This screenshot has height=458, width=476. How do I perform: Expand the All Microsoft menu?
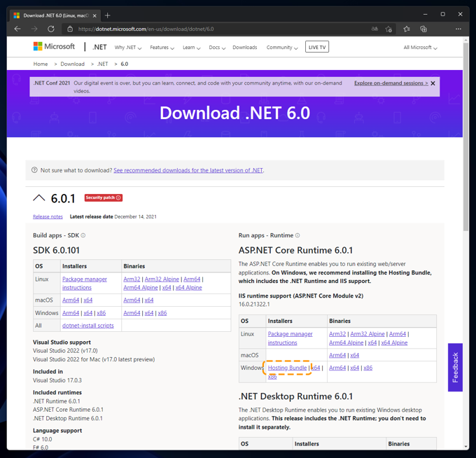coord(420,48)
